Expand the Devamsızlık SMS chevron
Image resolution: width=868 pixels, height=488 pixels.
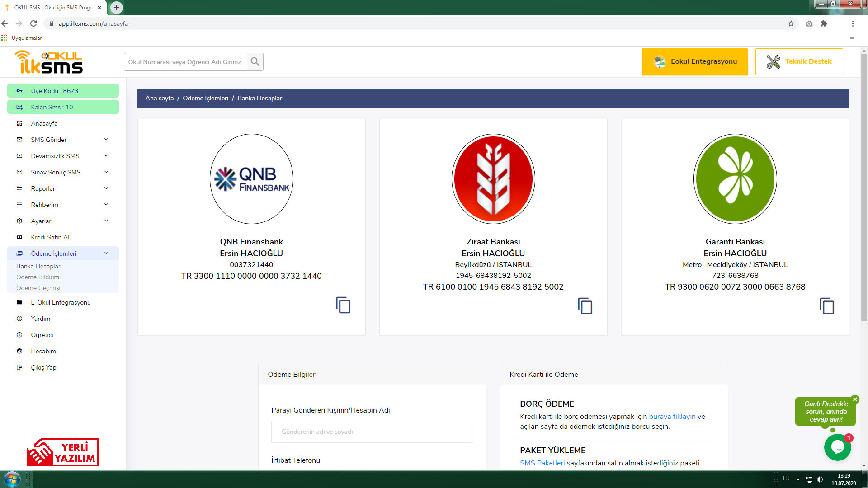[x=106, y=155]
